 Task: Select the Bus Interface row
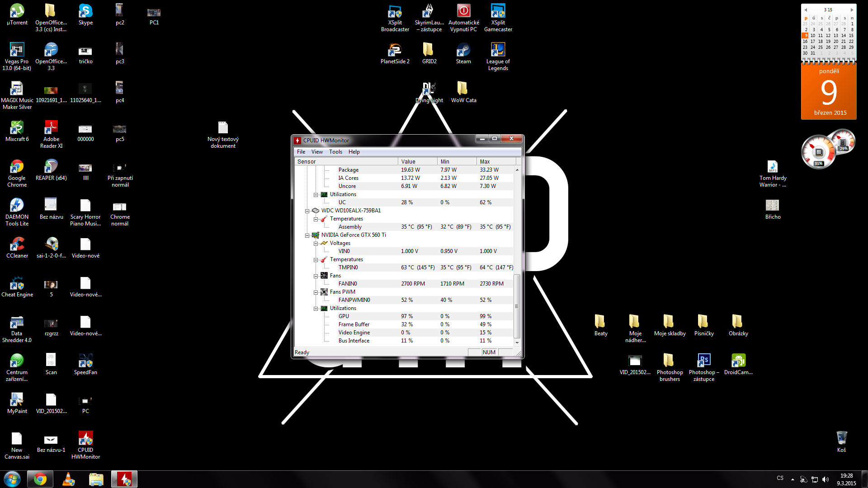pyautogui.click(x=404, y=341)
